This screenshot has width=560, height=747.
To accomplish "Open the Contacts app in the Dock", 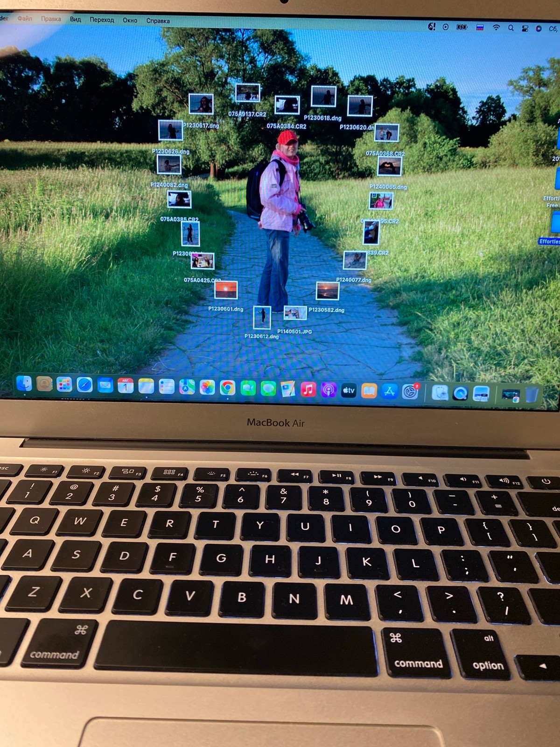I will click(x=44, y=384).
